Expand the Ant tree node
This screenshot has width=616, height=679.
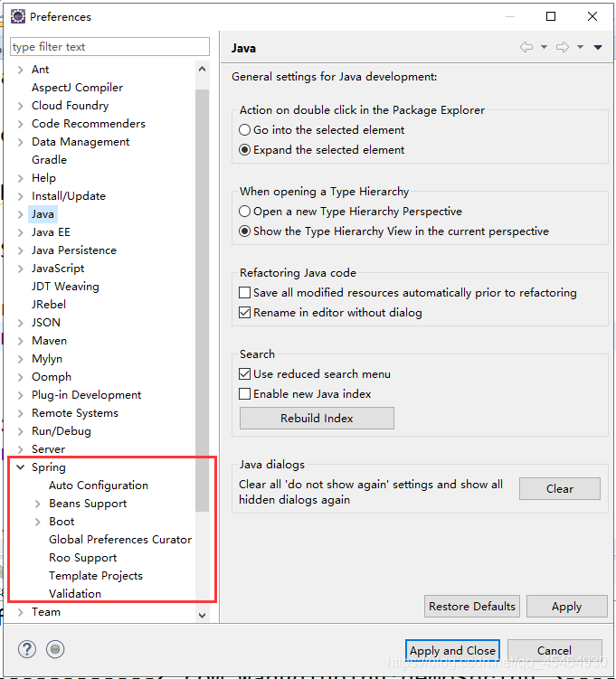coord(21,70)
